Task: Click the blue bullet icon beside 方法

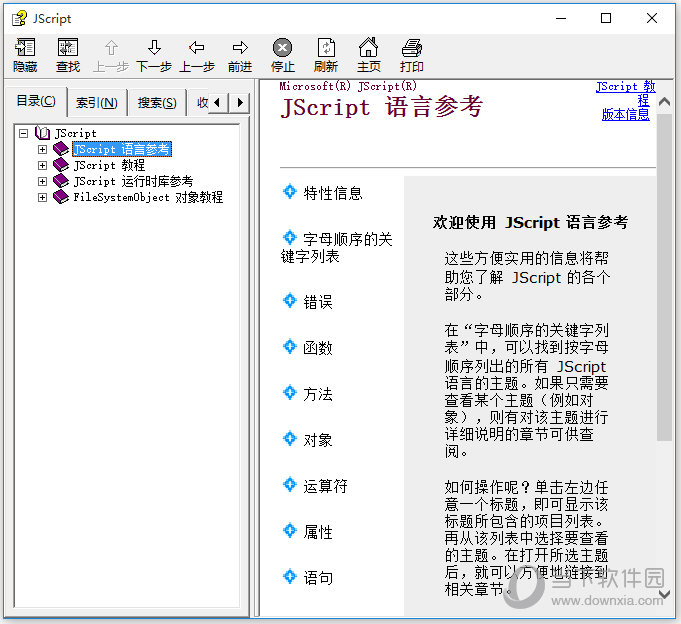Action: pyautogui.click(x=289, y=392)
